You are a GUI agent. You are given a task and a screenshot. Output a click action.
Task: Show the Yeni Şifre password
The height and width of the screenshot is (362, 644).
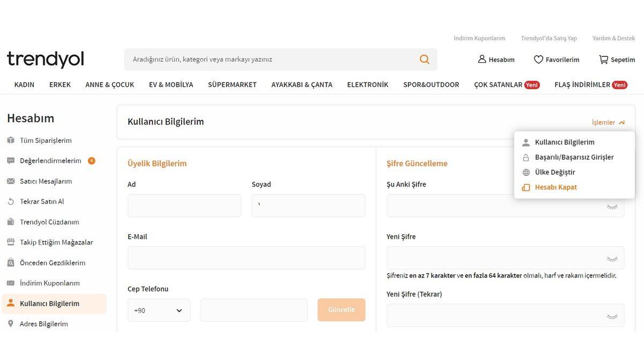pos(612,258)
